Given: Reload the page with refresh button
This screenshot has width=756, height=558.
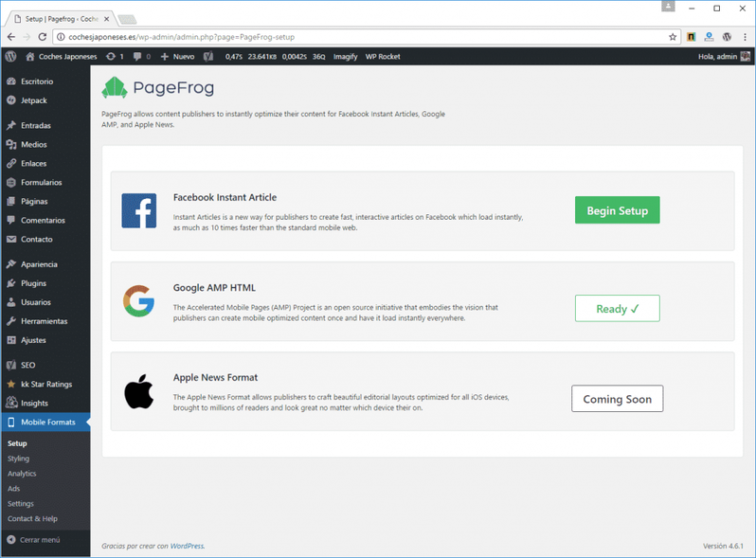Looking at the screenshot, I should [x=43, y=37].
